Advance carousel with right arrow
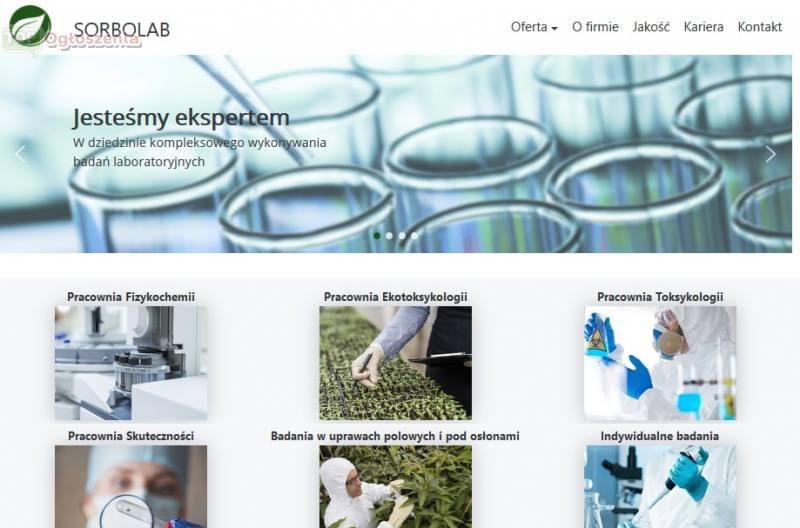 click(x=770, y=154)
